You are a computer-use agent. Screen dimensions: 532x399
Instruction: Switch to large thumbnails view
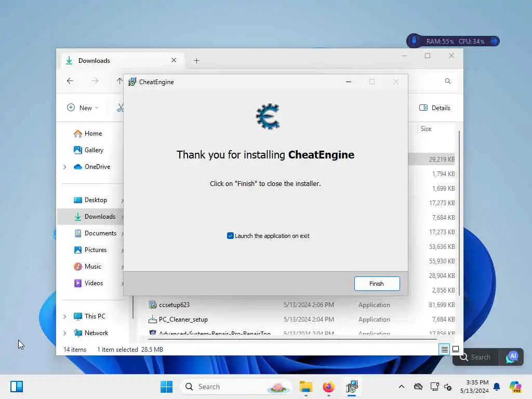456,349
